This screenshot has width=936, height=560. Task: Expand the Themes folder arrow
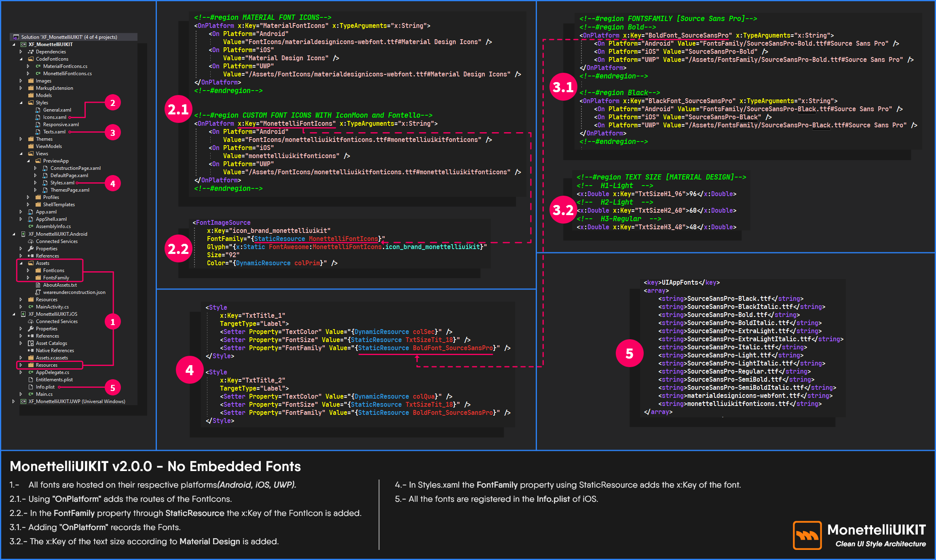(x=21, y=139)
